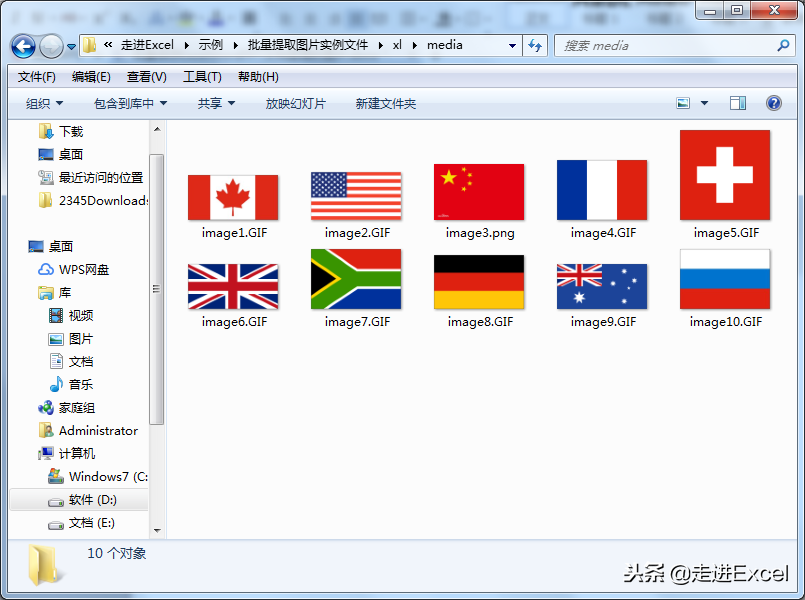
Task: Click the 新建文件夹 button
Action: (x=386, y=104)
